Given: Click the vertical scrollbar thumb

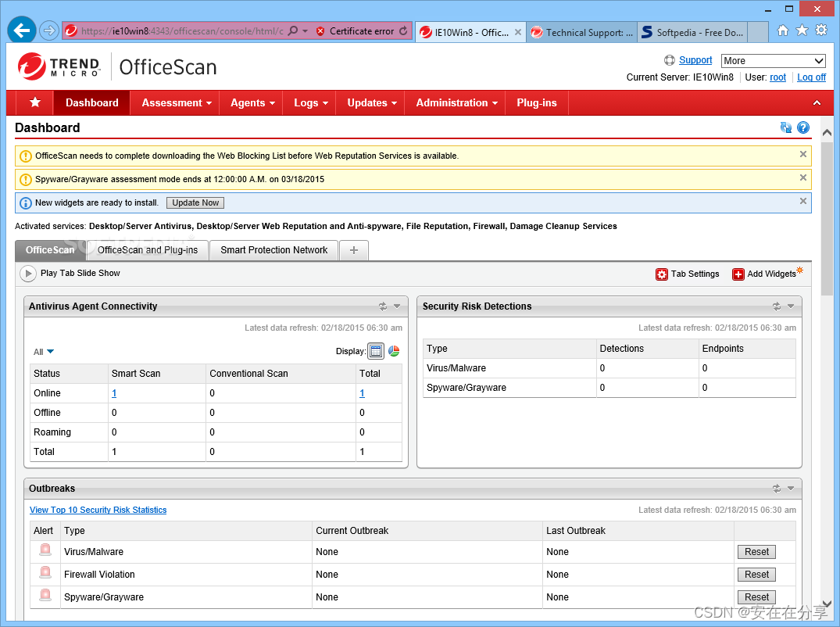Looking at the screenshot, I should [827, 217].
